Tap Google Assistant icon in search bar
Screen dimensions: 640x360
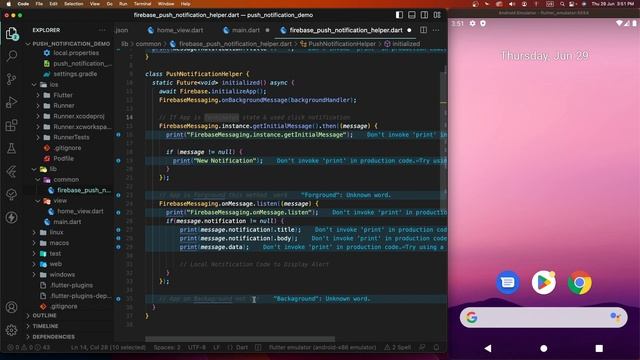pyautogui.click(x=616, y=317)
